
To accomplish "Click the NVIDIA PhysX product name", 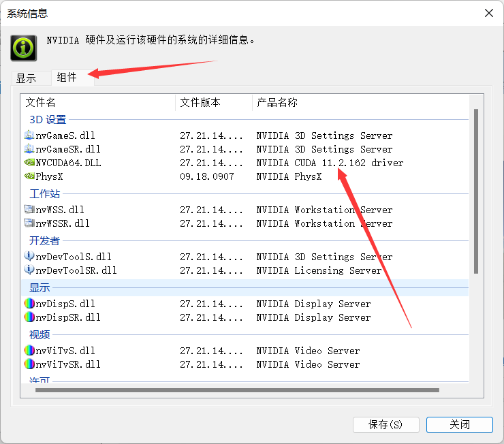I will [x=289, y=176].
